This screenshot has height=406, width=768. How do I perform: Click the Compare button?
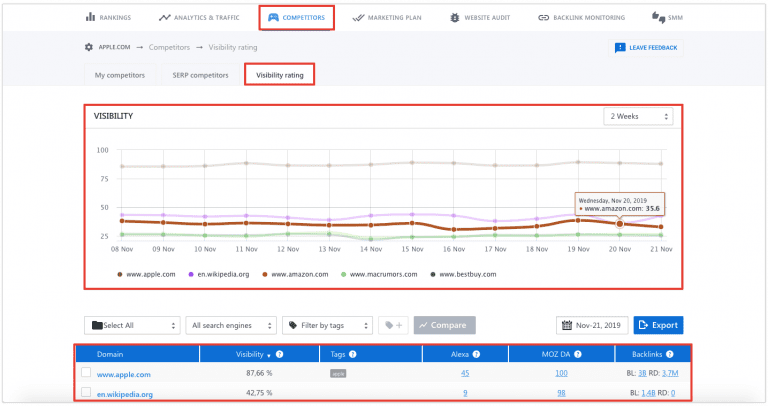(444, 325)
